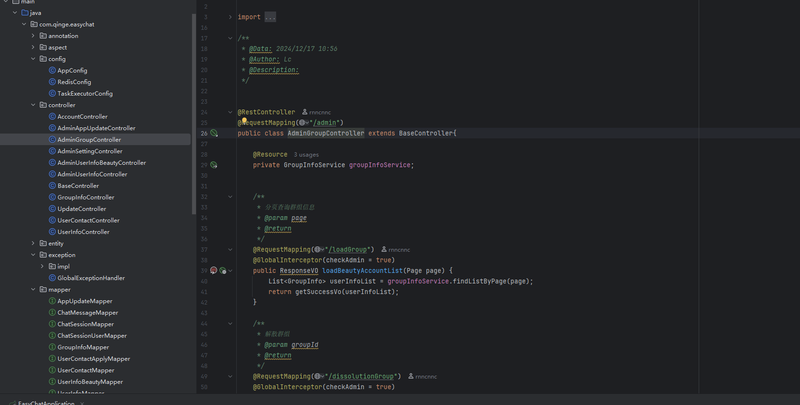Screen dimensions: 800x405
Task: Click the gutter icon on line 26
Action: [x=214, y=133]
